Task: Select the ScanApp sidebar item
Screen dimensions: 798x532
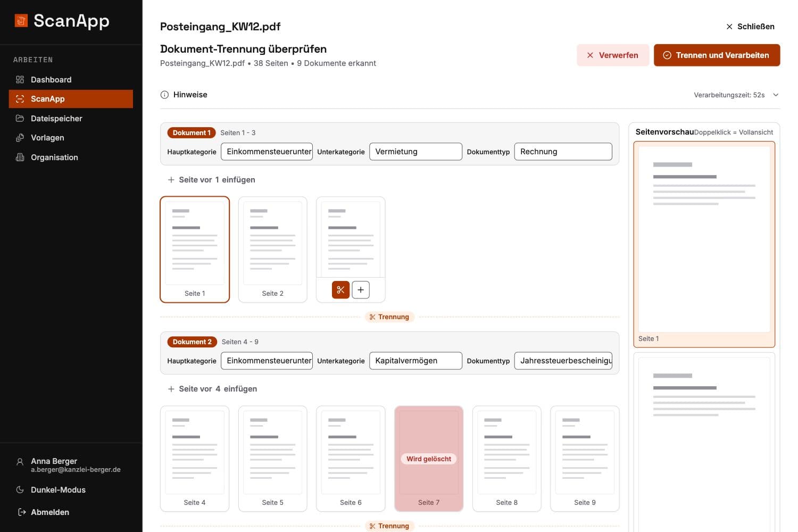Action: [x=71, y=99]
